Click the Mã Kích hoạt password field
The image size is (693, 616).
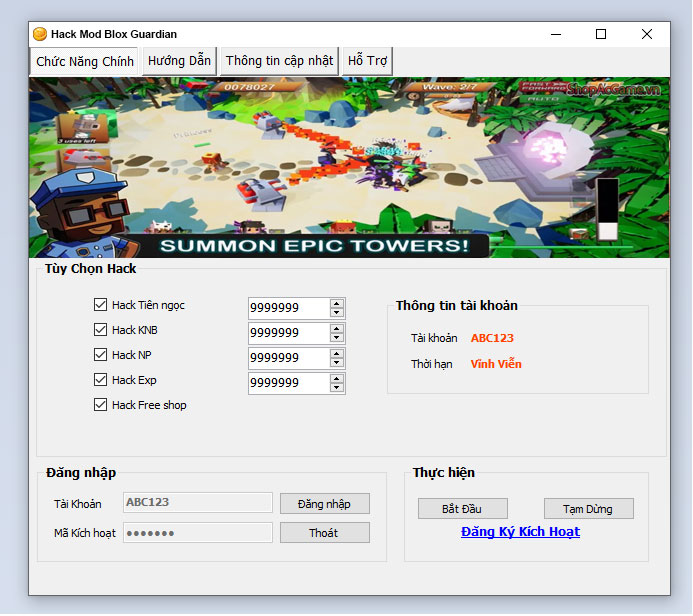point(198,533)
